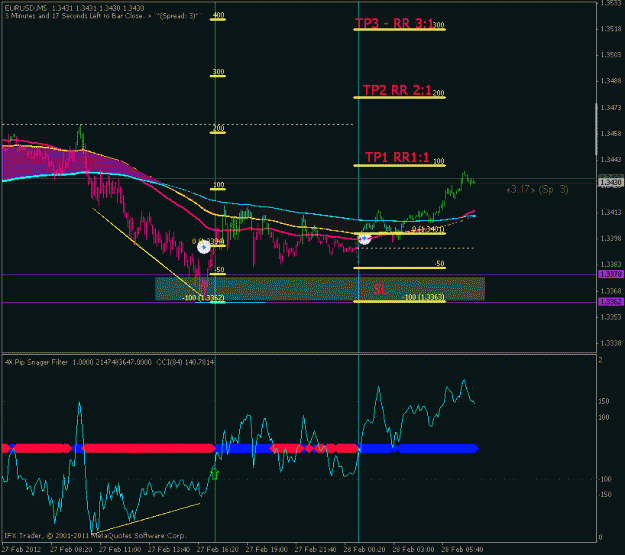Click the 27 Feb 08:20 time label
Screen dimensions: 625x555
(x=71, y=549)
